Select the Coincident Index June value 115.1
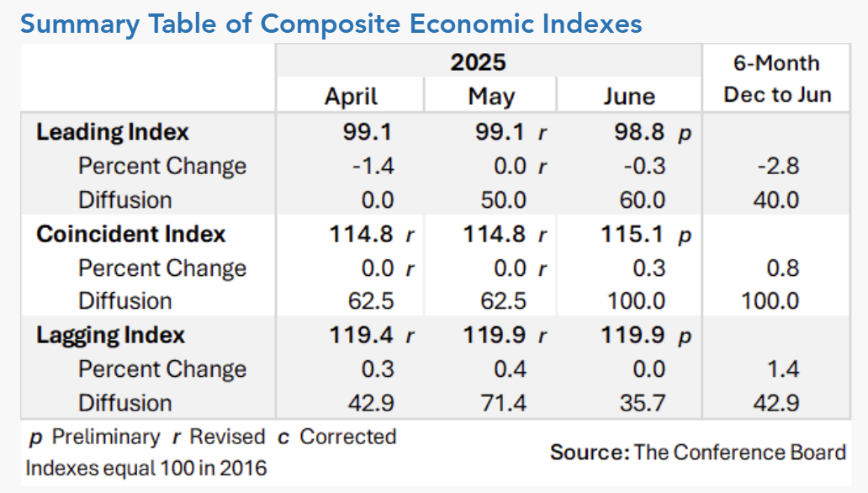Image resolution: width=868 pixels, height=493 pixels. tap(632, 234)
